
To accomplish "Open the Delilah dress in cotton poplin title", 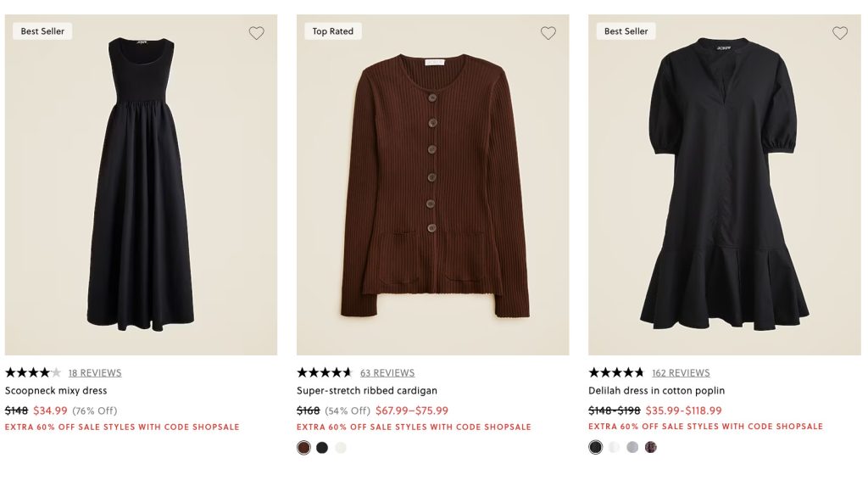I will (x=656, y=391).
